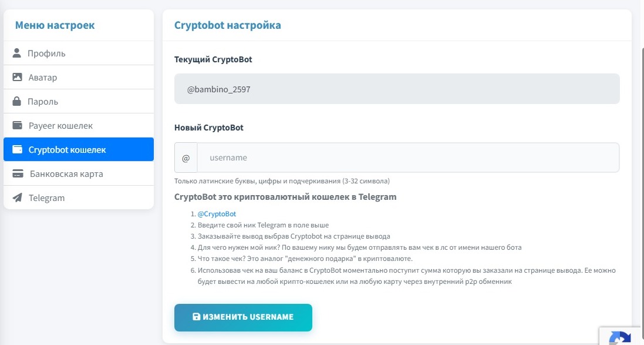Viewport: 644px width, 345px height.
Task: Click the @ prefix of username field
Action: 186,158
